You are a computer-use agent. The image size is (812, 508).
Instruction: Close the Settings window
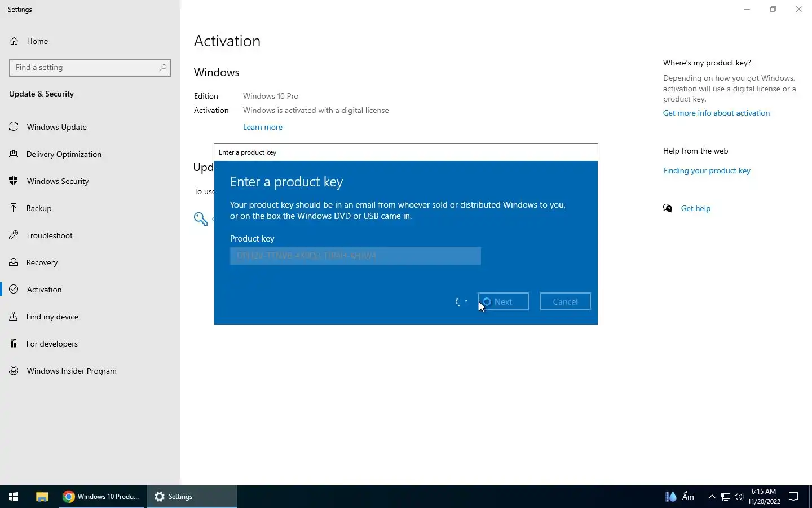pos(799,9)
